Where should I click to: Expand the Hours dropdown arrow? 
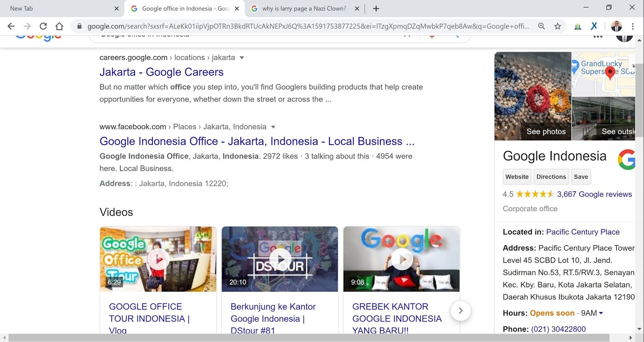point(601,313)
